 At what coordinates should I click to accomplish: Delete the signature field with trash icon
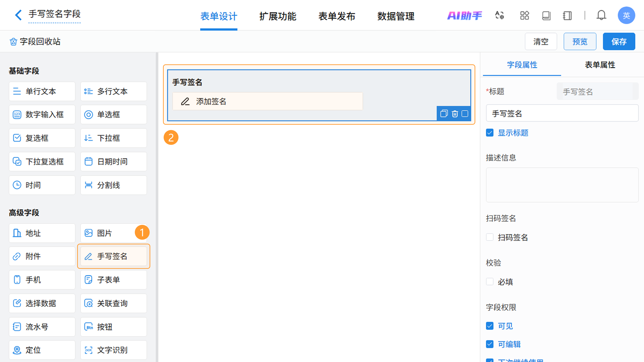(x=455, y=114)
